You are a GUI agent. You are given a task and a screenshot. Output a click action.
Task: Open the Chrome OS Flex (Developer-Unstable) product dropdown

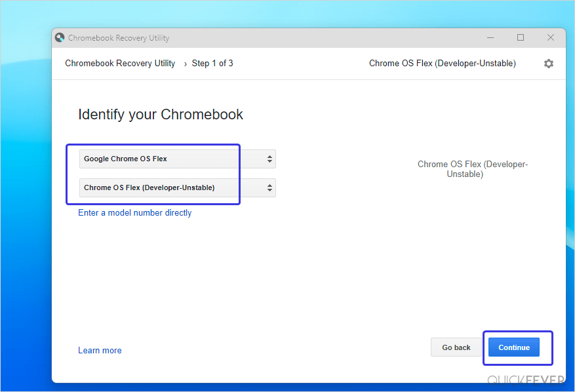pos(178,187)
